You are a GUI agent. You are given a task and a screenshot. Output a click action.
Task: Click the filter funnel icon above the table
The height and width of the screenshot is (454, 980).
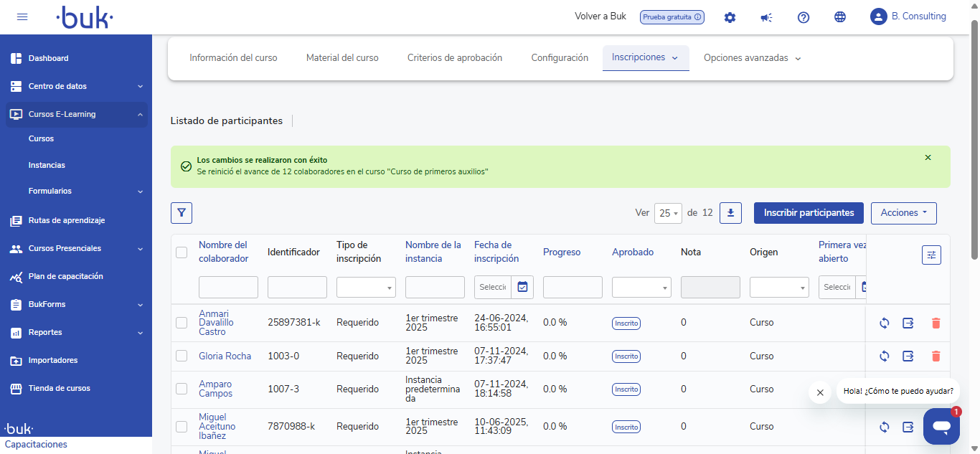tap(182, 213)
